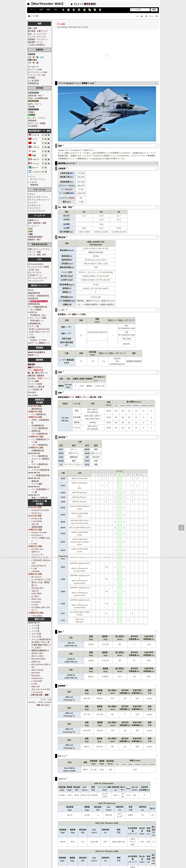Click the Drop tank (280 gal.) cell
The height and width of the screenshot is (868, 186).
[x=80, y=620]
